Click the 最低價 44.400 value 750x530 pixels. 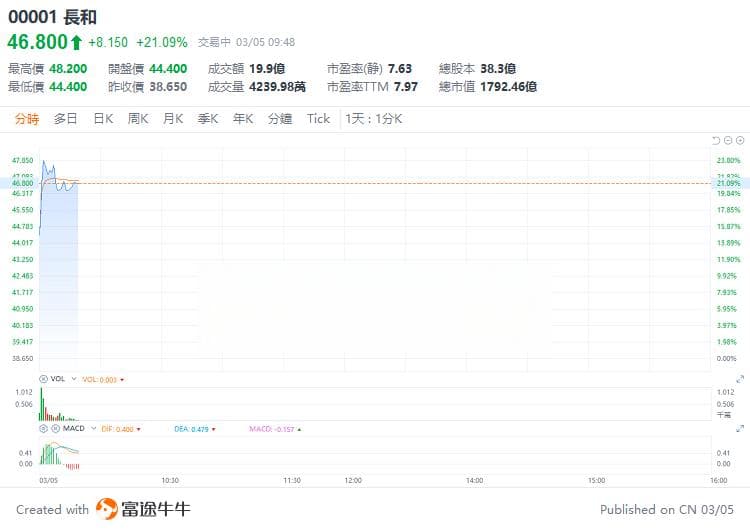tap(68, 87)
